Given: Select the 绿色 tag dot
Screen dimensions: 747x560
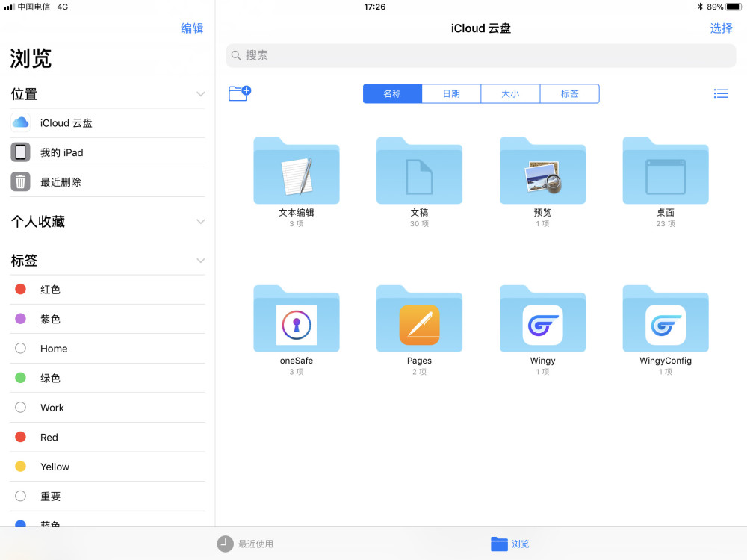Looking at the screenshot, I should (x=20, y=378).
